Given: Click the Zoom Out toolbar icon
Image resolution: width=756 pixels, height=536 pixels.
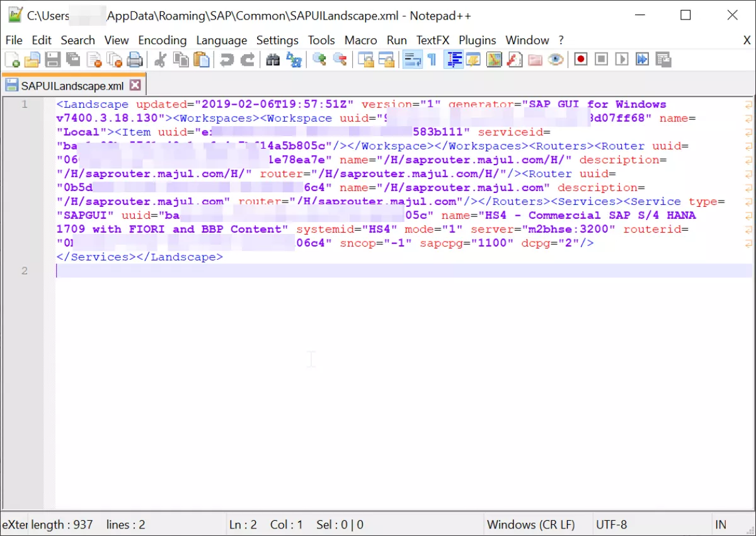Looking at the screenshot, I should coord(340,60).
